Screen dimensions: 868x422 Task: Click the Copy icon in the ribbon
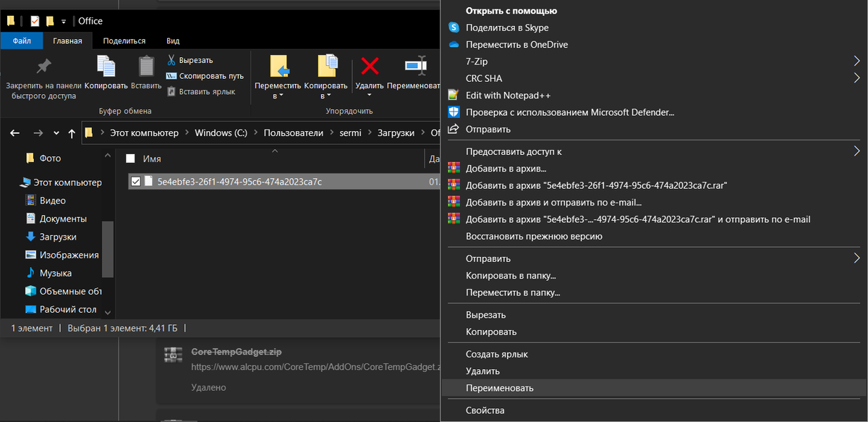click(106, 67)
